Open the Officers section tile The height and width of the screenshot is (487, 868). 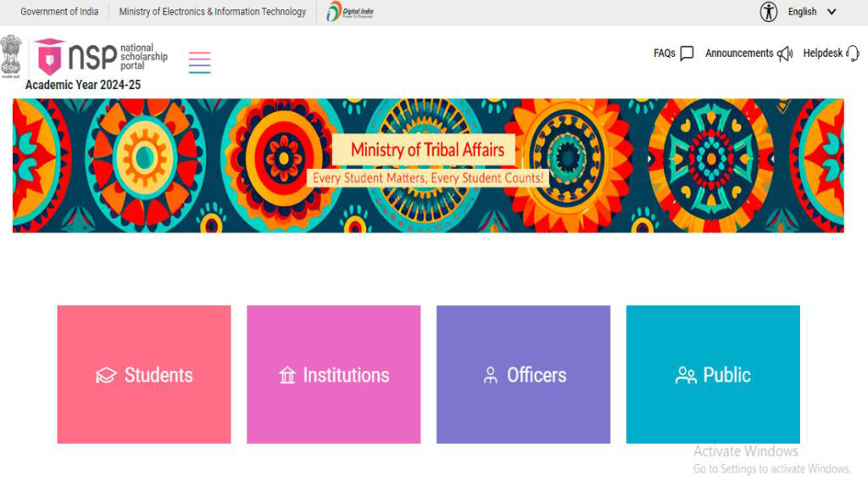click(x=523, y=374)
